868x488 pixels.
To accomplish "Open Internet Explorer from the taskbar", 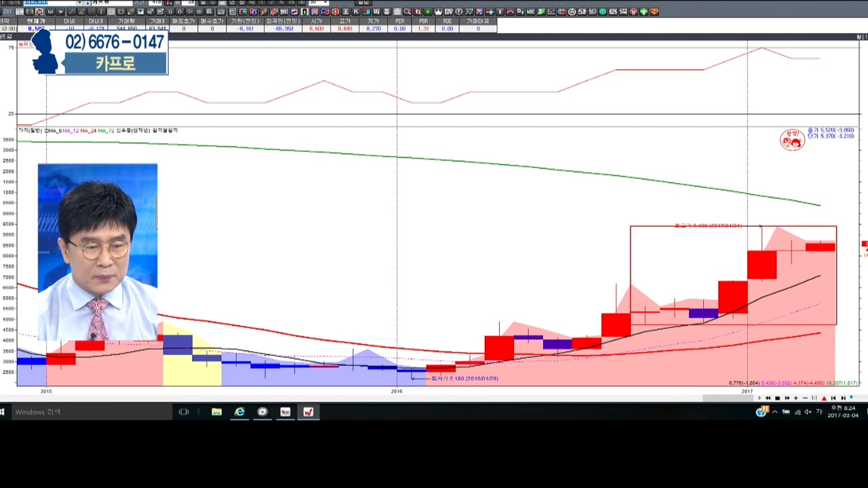I will (239, 411).
